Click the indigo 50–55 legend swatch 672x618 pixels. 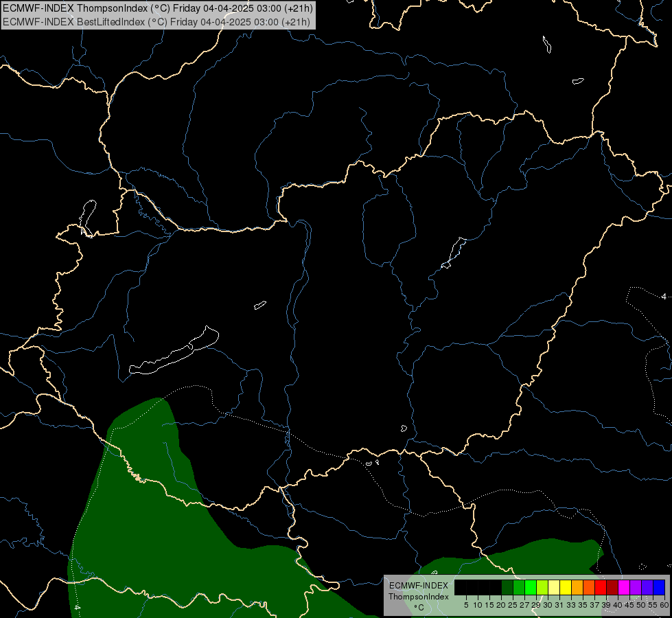click(x=647, y=588)
